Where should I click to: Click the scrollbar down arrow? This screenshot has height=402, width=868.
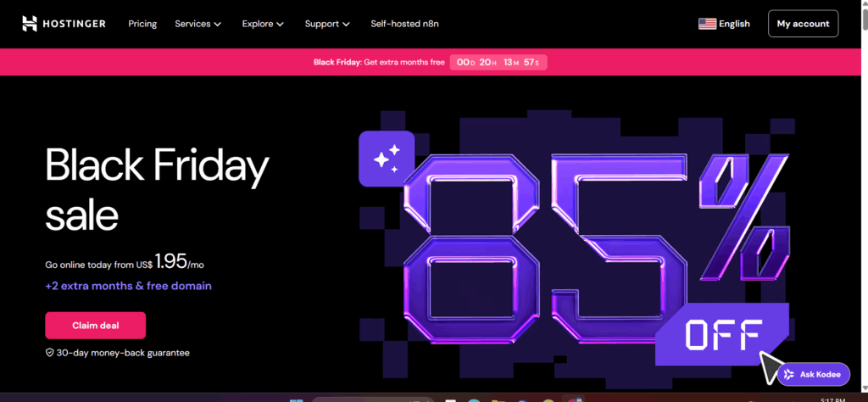pos(862,386)
